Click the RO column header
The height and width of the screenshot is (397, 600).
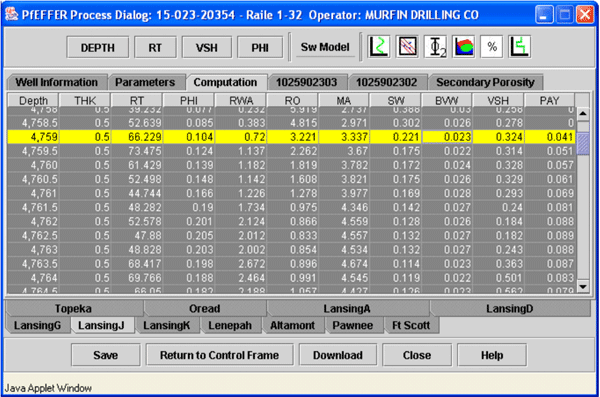[292, 101]
